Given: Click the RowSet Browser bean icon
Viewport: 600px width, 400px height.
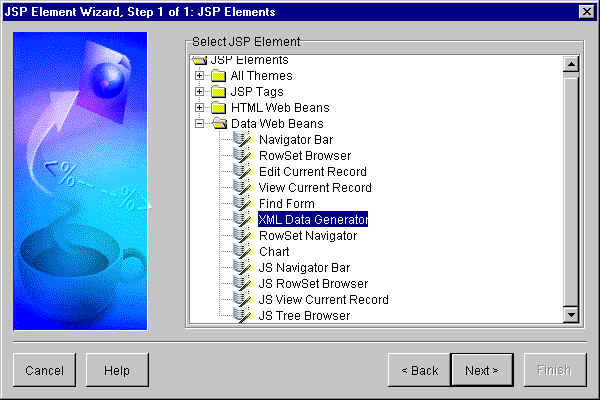Looking at the screenshot, I should point(243,156).
